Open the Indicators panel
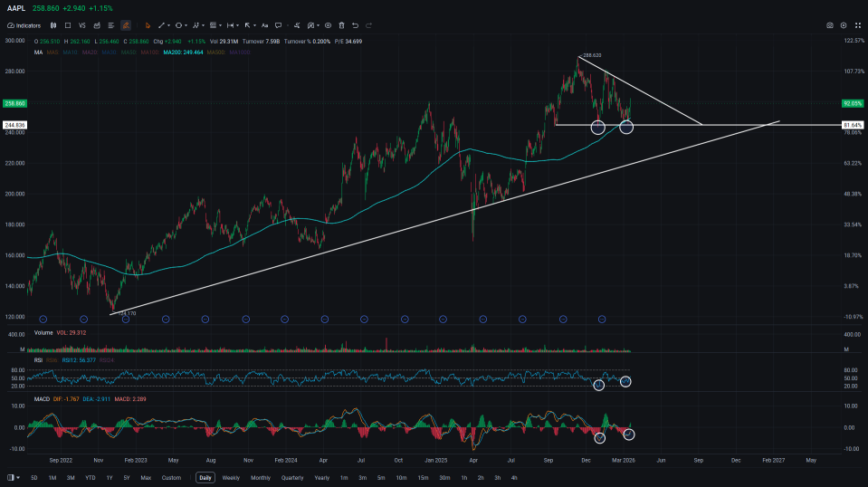 coord(24,25)
